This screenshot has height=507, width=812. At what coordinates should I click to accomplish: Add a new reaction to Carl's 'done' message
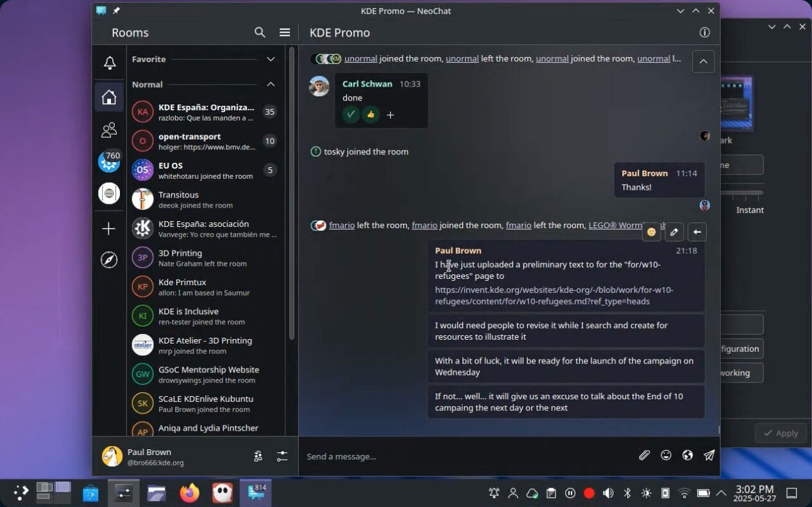[390, 115]
